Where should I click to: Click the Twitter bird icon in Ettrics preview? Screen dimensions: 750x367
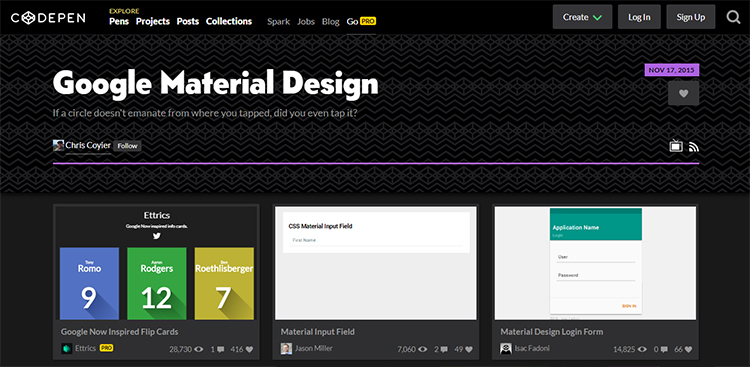(157, 235)
